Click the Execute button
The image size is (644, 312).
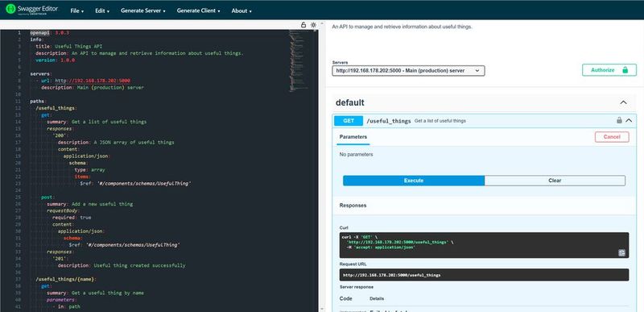[414, 181]
